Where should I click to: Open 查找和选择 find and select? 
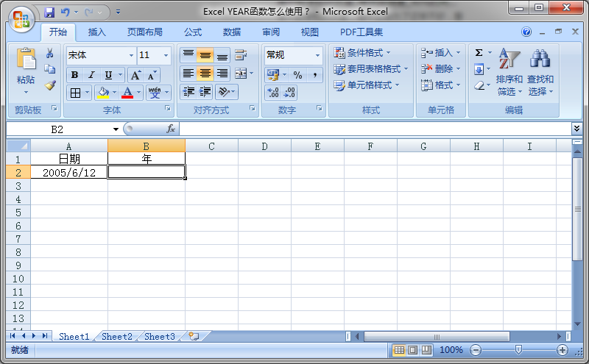coord(540,71)
